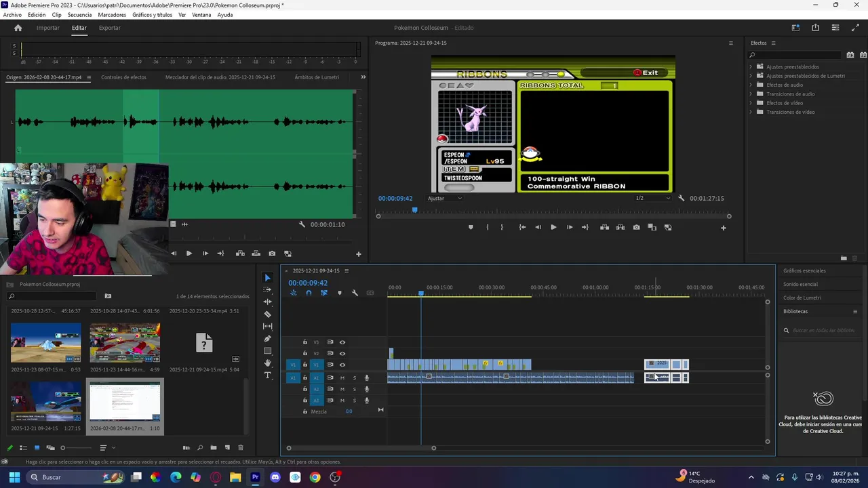868x488 pixels.
Task: Click Lift button in Program monitor
Action: click(604, 227)
